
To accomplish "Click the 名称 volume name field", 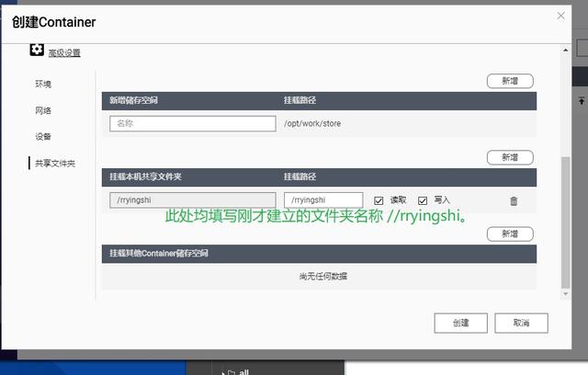I will 192,123.
